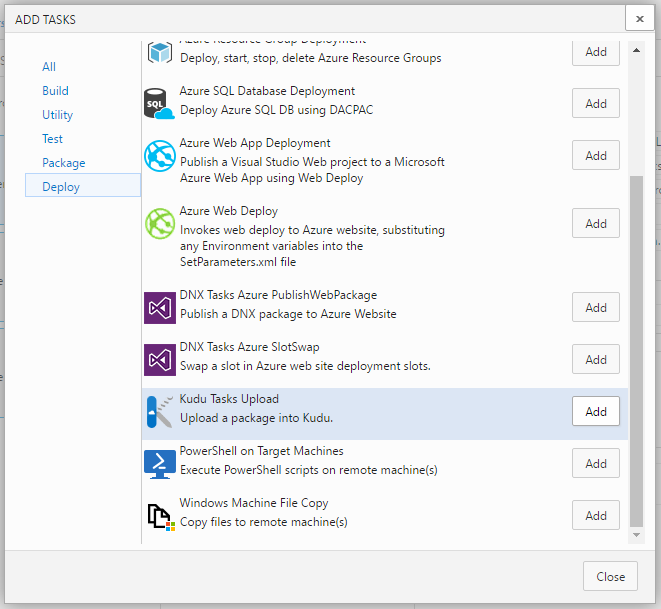661x609 pixels.
Task: Open the Utility category
Action: click(57, 115)
